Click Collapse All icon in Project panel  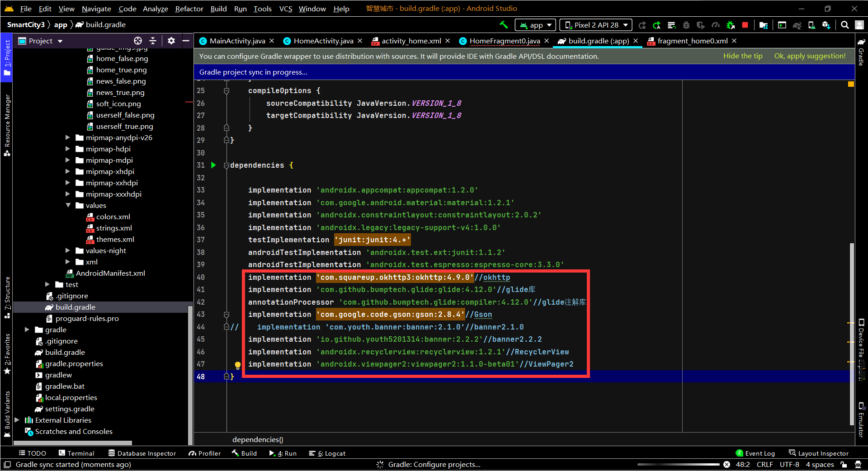click(153, 41)
